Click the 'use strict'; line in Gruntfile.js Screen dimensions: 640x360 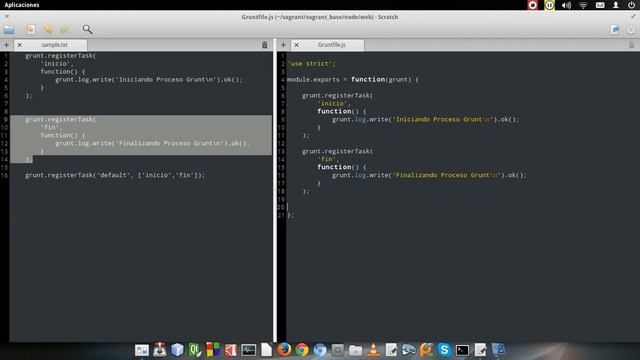click(x=311, y=64)
